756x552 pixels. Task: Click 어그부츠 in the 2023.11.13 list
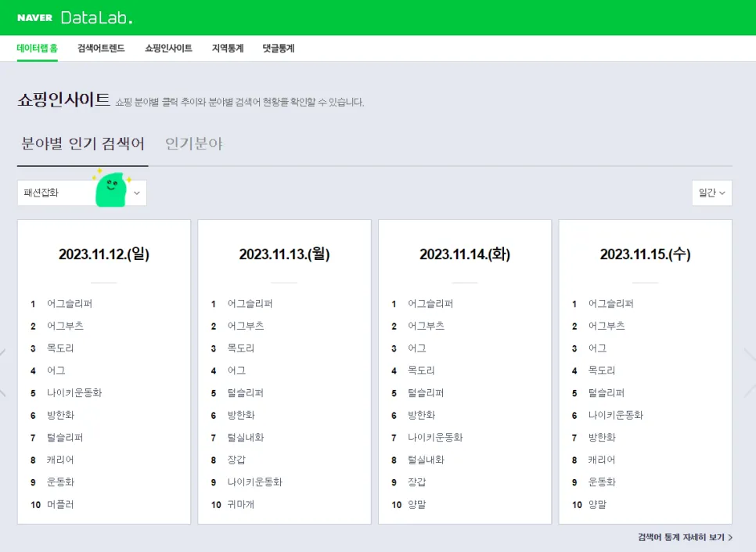tap(246, 326)
